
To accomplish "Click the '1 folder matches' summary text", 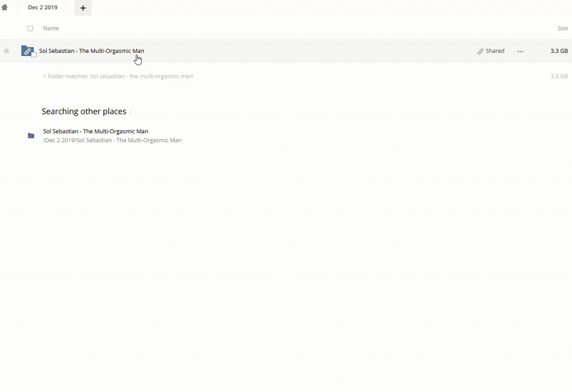I will point(118,76).
